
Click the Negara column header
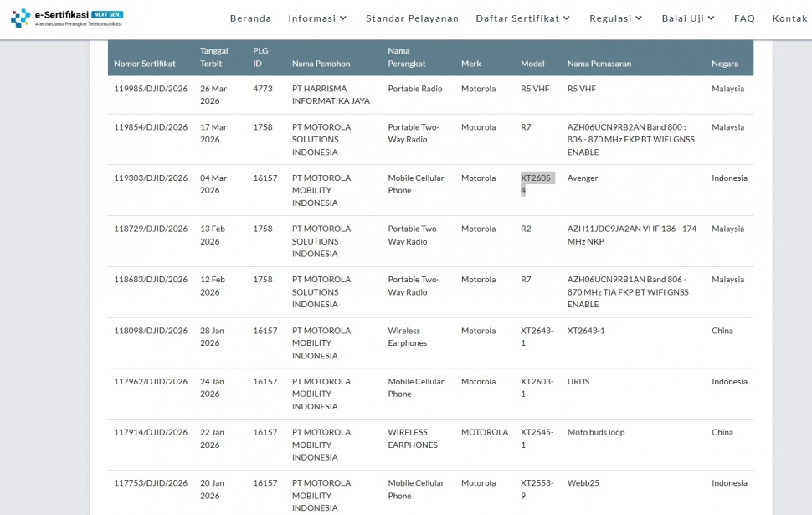(724, 64)
